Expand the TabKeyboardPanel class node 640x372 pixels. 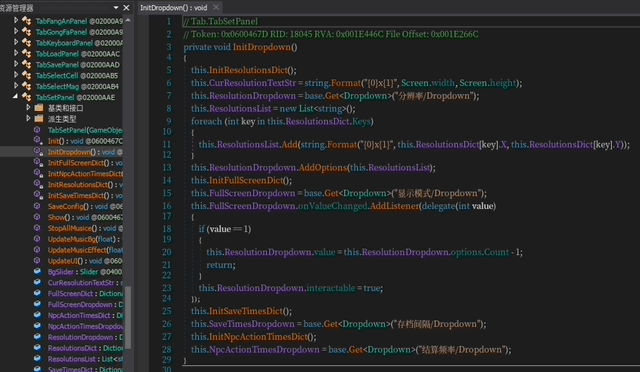click(x=16, y=42)
